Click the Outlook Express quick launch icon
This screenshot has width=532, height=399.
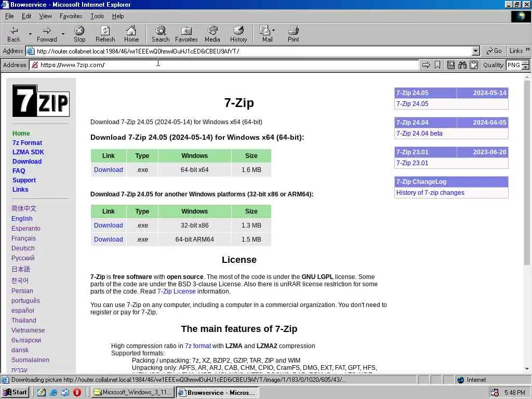65,392
